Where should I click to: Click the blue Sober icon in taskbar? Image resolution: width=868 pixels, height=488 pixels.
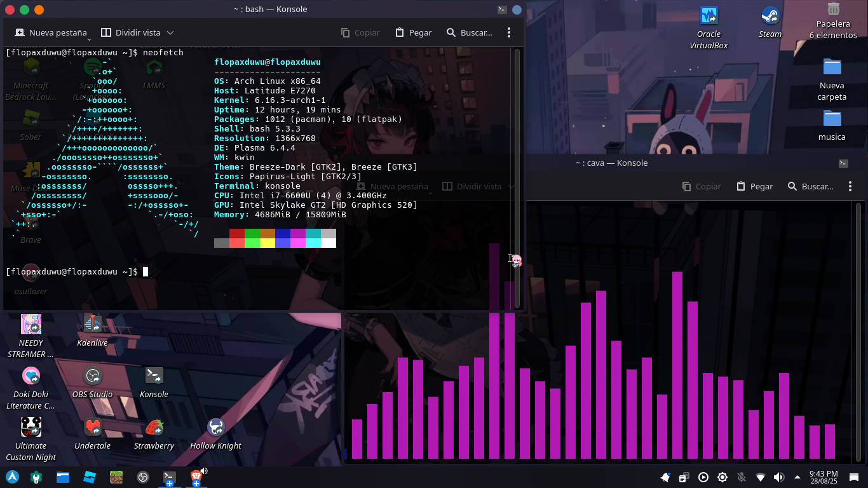[89, 477]
